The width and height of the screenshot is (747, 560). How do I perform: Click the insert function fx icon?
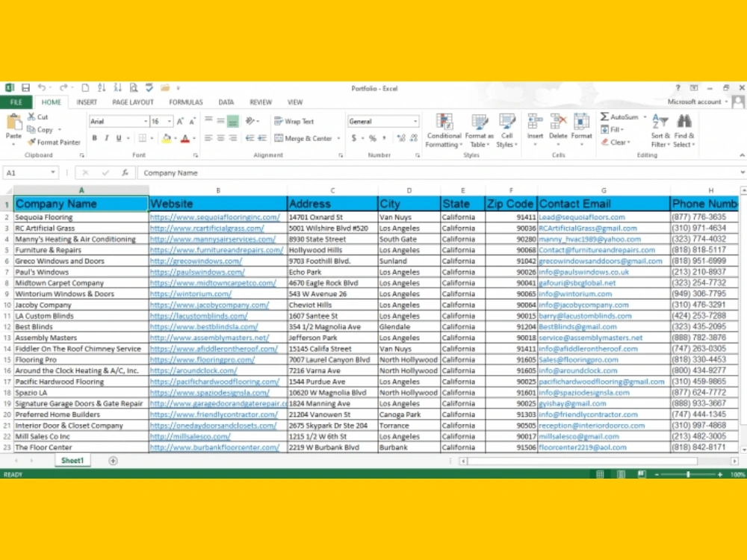[125, 173]
